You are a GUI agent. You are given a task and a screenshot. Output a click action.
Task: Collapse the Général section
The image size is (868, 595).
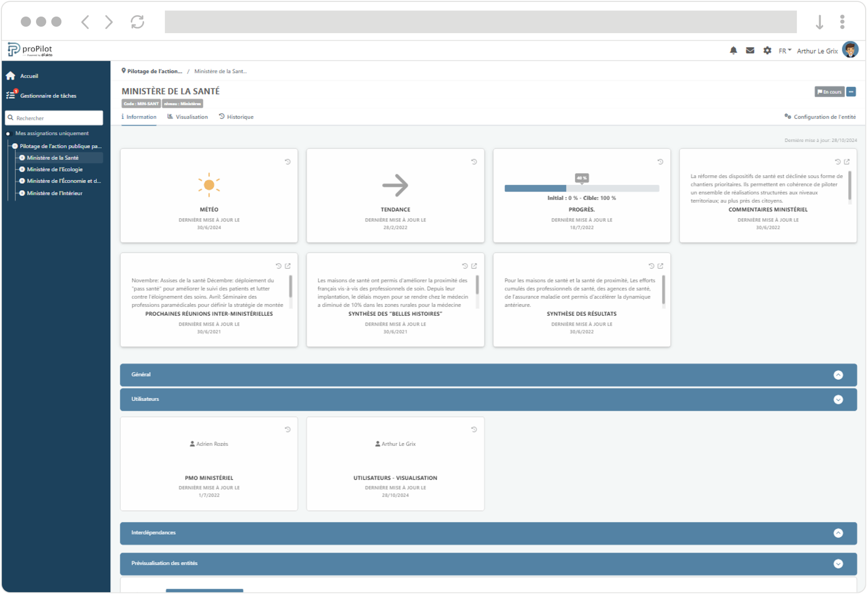(839, 375)
